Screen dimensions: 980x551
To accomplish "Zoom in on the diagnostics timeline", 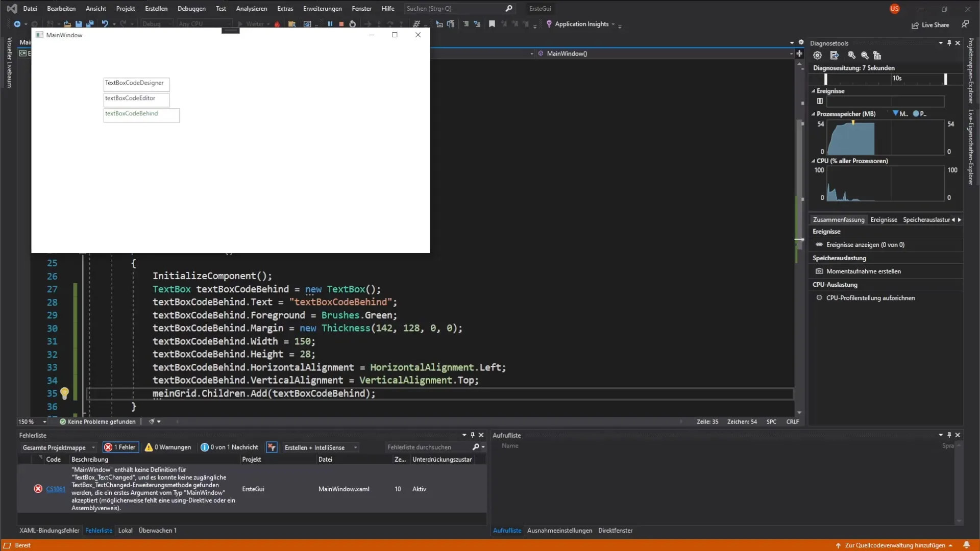I will (x=851, y=55).
